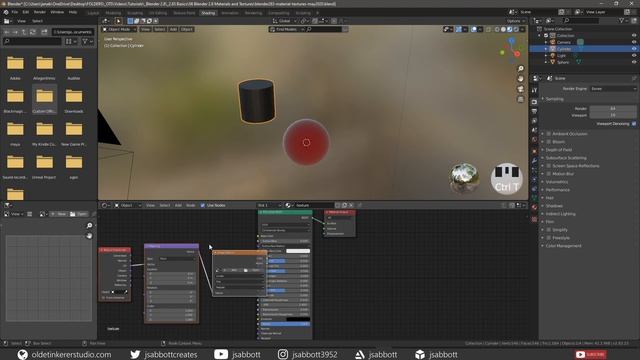Viewport: 640px width, 360px height.
Task: Toggle Viewport Denoising checkbox
Action: click(x=634, y=124)
